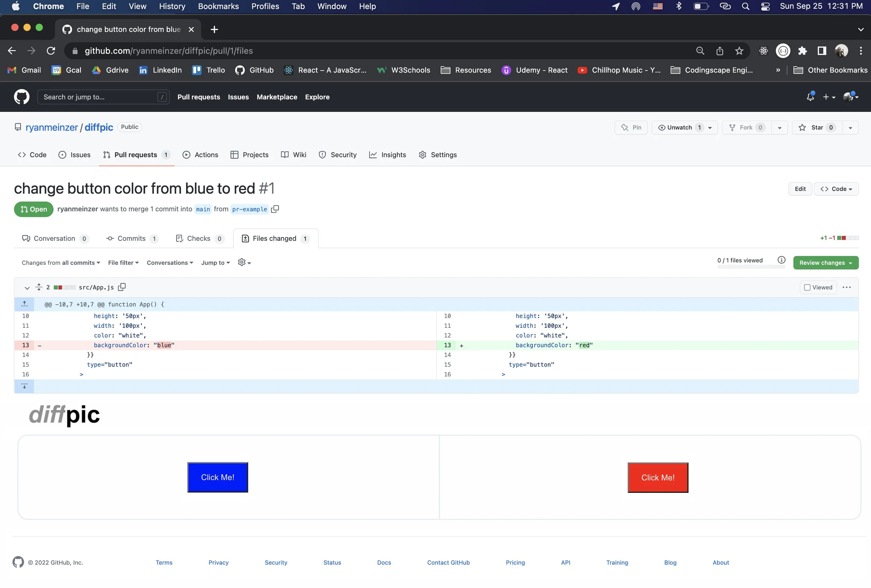Collapse the src/App.js file diff
The height and width of the screenshot is (588, 871).
click(x=27, y=287)
